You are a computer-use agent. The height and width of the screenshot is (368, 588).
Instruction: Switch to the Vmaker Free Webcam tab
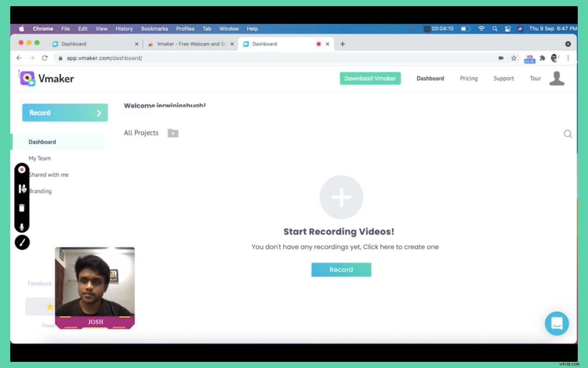point(188,44)
